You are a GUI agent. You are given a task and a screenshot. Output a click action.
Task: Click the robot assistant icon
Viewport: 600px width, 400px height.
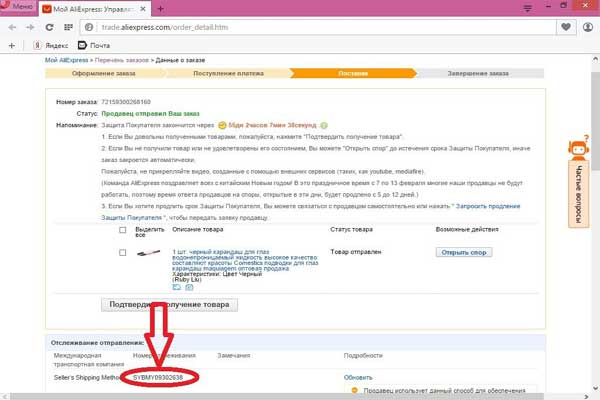(x=578, y=148)
